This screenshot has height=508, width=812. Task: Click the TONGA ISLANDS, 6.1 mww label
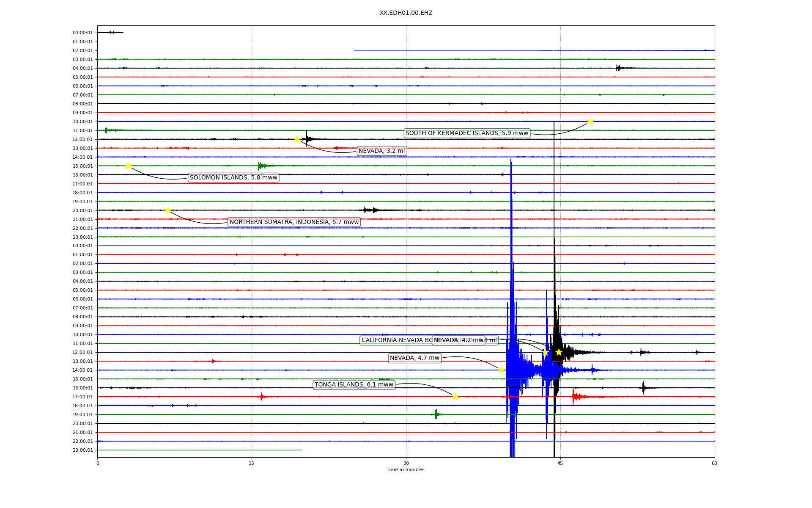click(x=354, y=385)
